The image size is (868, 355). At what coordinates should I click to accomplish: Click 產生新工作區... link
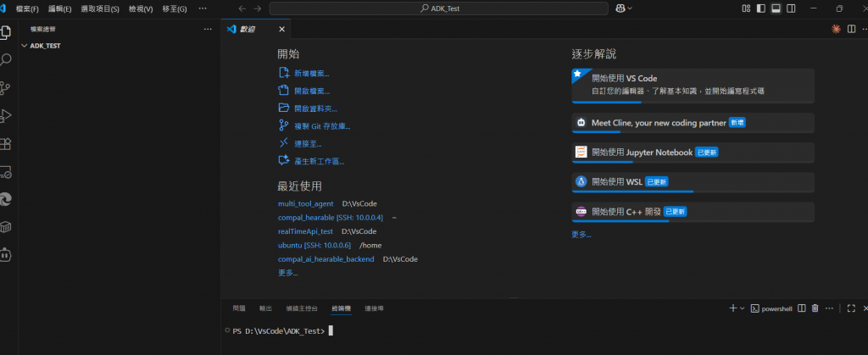tap(320, 162)
